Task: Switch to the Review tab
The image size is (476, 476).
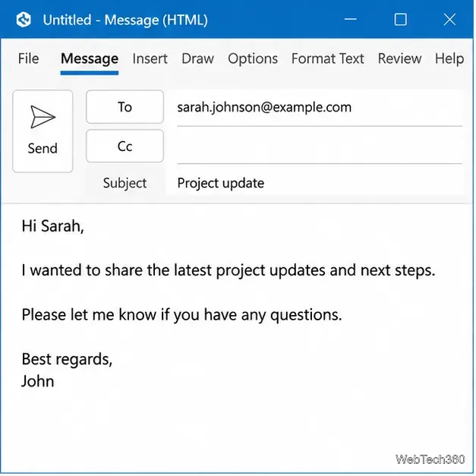Action: pos(399,58)
